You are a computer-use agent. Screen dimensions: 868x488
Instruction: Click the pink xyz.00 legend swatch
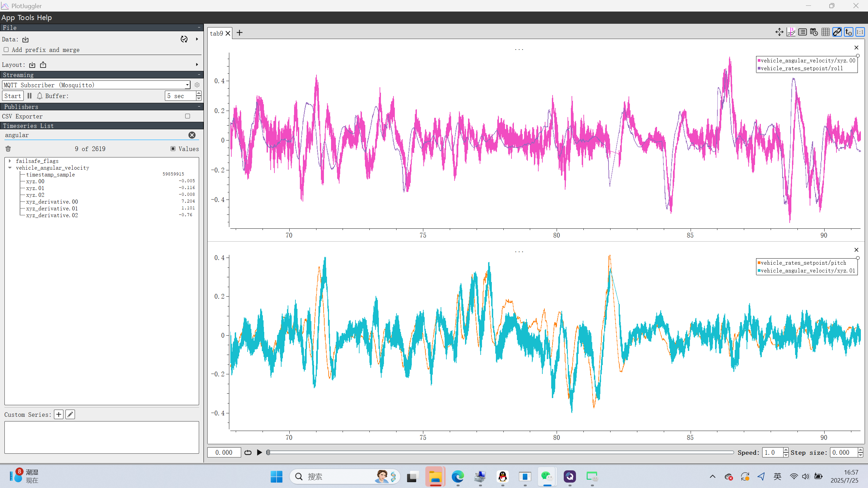(x=759, y=60)
